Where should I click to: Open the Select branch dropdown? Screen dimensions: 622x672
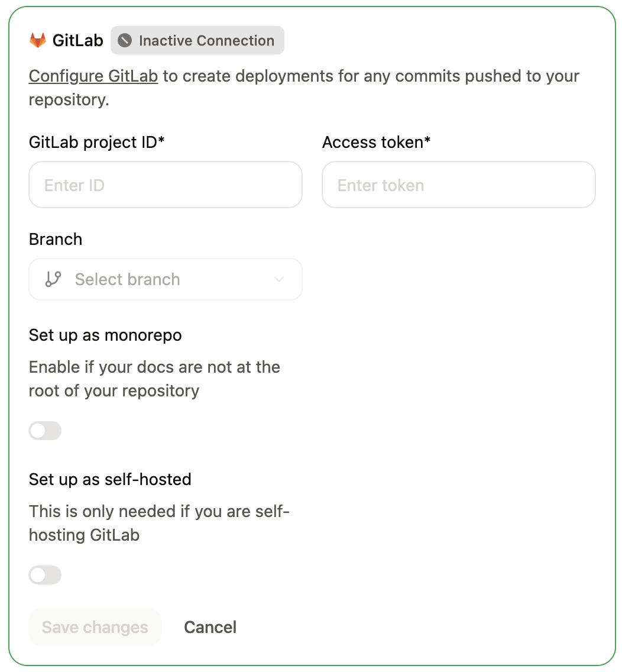pos(166,279)
